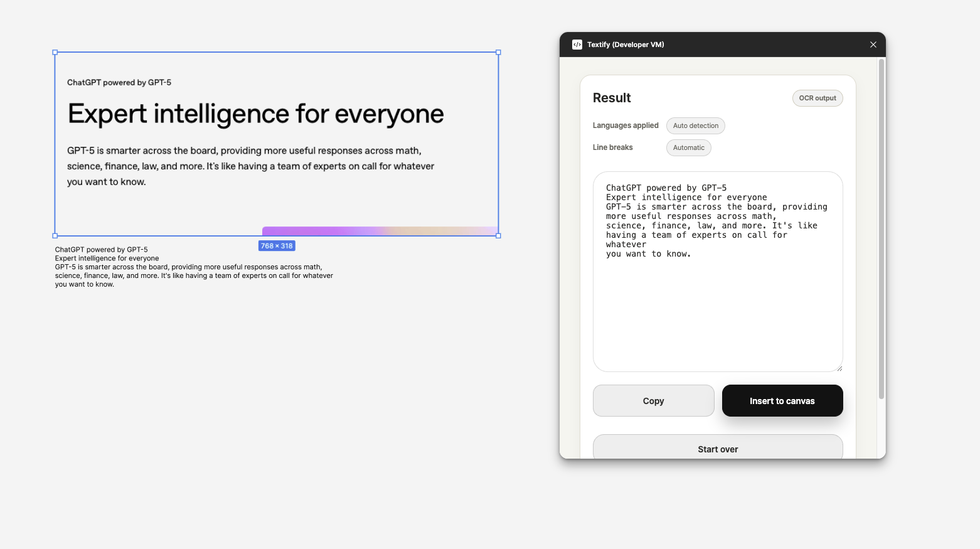
Task: Click the top-left selection handle of the frame
Action: coord(55,53)
